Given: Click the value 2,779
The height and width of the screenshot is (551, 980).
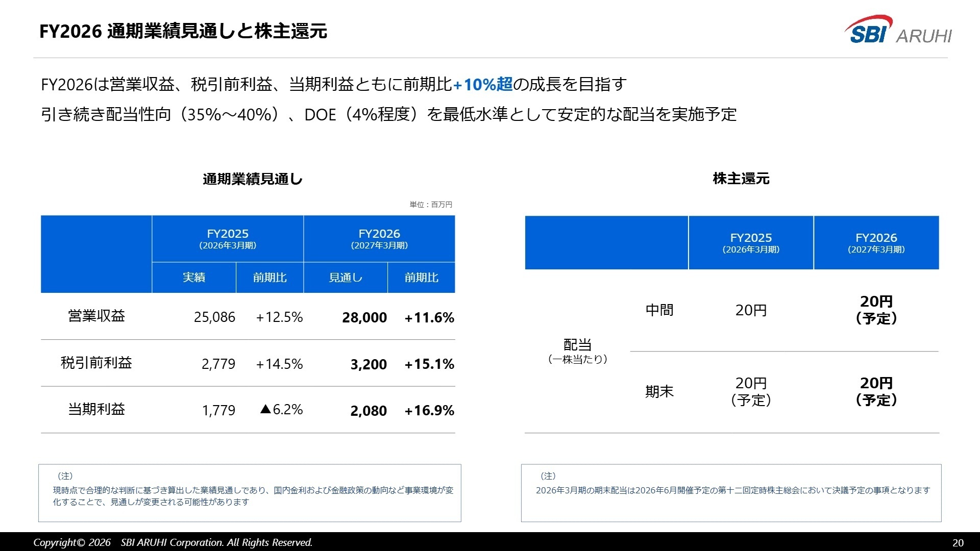Looking at the screenshot, I should pos(218,364).
